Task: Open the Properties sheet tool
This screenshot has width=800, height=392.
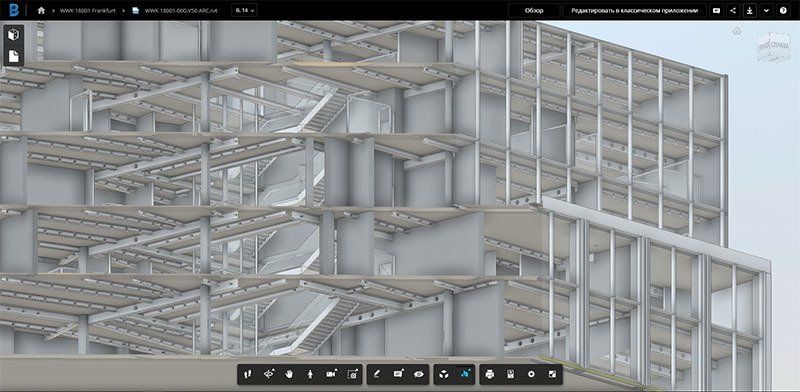Action: point(510,374)
